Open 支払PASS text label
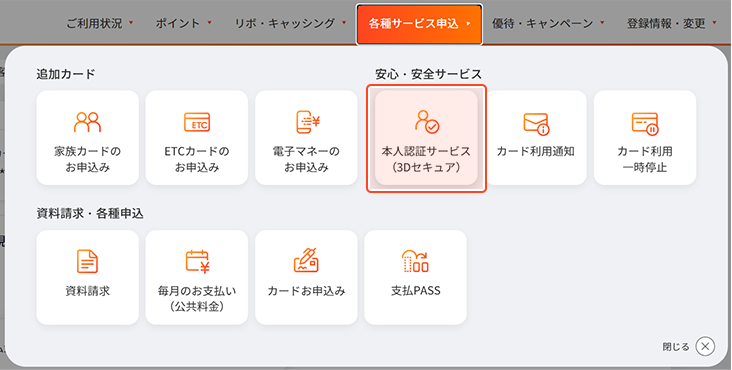 click(415, 291)
